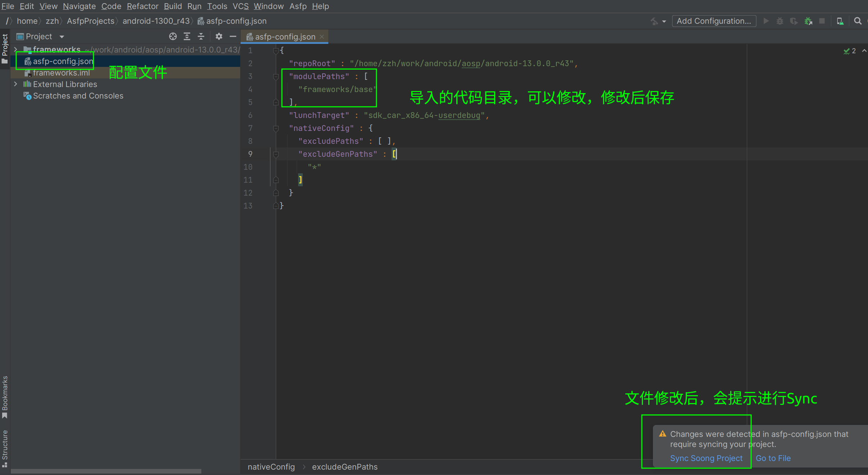The height and width of the screenshot is (475, 868).
Task: Click nativeConfig in the breadcrumb bar
Action: (271, 466)
